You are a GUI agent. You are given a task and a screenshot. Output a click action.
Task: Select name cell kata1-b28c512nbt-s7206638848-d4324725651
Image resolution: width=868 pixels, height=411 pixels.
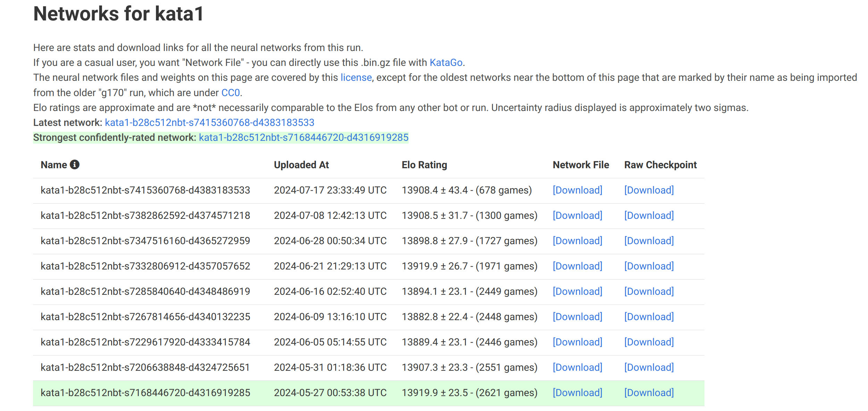click(x=145, y=367)
